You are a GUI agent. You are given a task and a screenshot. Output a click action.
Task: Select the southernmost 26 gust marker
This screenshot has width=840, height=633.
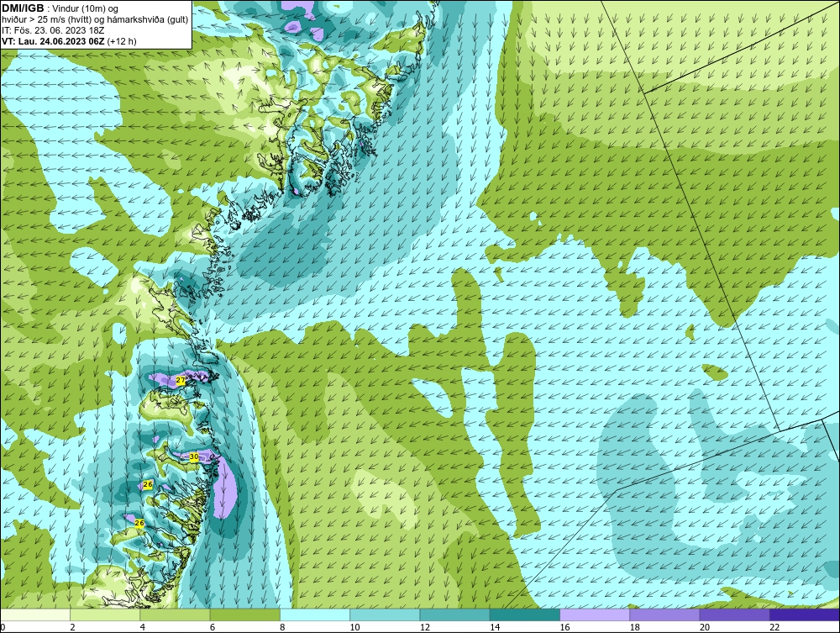[x=139, y=523]
